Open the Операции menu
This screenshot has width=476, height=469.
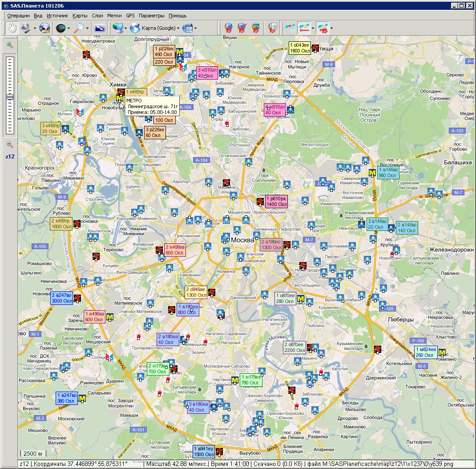(x=18, y=16)
